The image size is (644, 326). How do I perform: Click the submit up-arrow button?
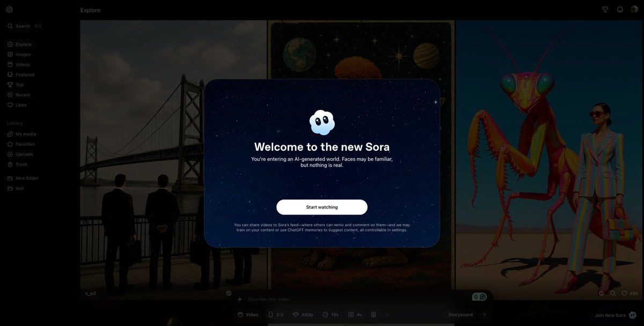pyautogui.click(x=485, y=315)
